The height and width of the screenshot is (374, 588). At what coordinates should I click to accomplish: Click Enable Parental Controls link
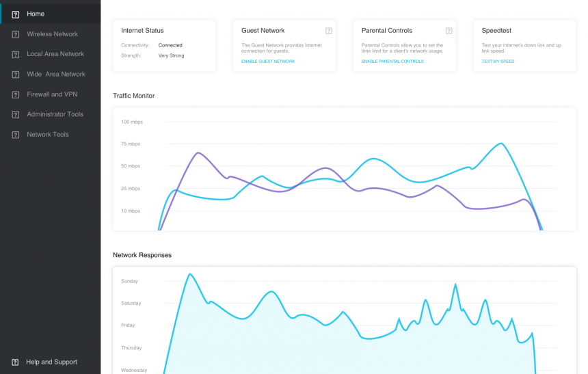pyautogui.click(x=392, y=62)
